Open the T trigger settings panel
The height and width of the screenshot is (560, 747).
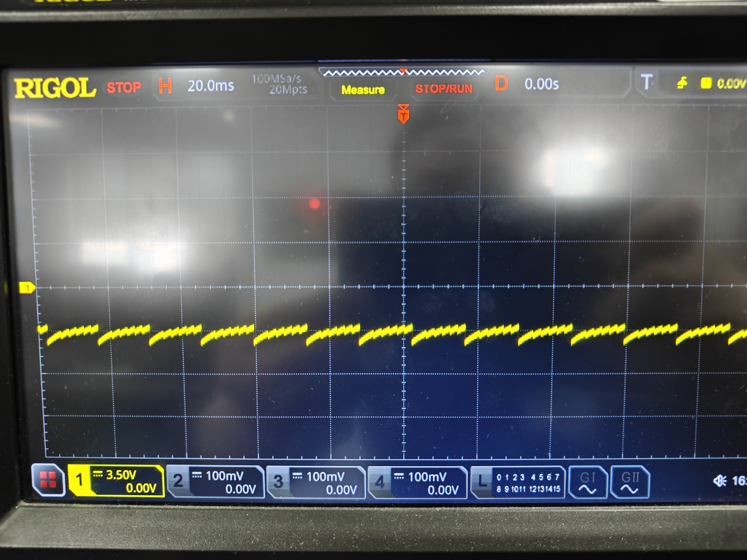point(646,82)
